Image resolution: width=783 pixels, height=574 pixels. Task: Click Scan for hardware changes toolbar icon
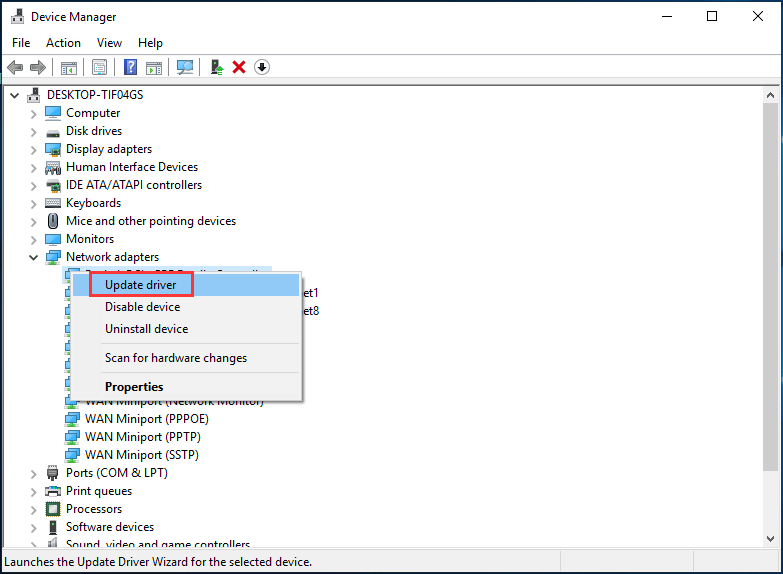pos(185,67)
